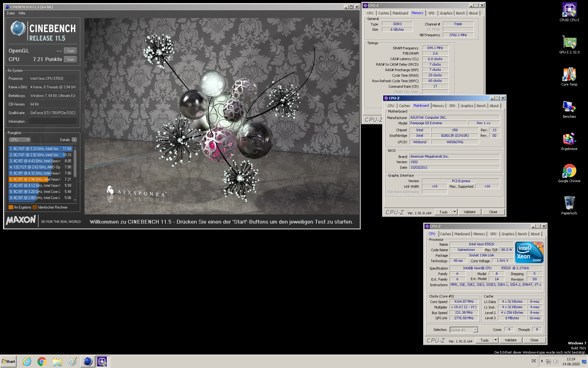Open the Hilfe menu

[x=22, y=13]
